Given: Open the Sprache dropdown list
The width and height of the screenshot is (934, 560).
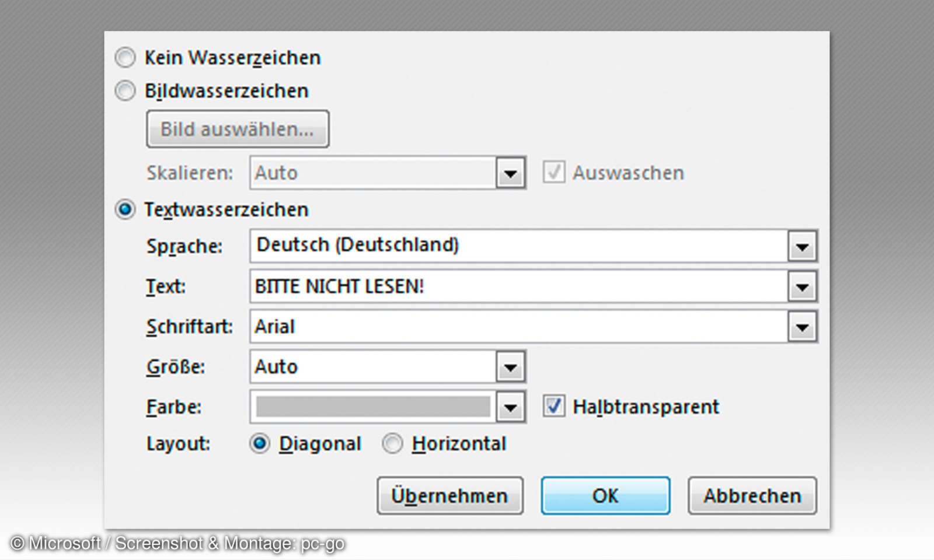Looking at the screenshot, I should pyautogui.click(x=803, y=246).
